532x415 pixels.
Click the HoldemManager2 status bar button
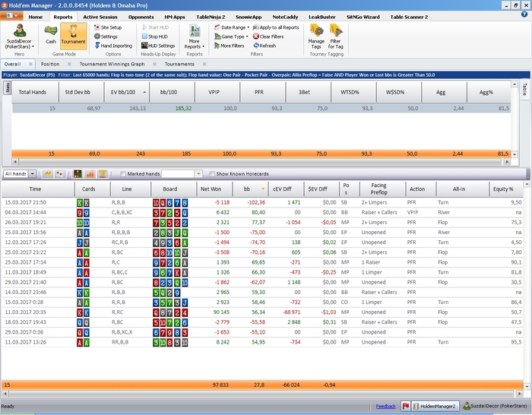click(x=435, y=406)
